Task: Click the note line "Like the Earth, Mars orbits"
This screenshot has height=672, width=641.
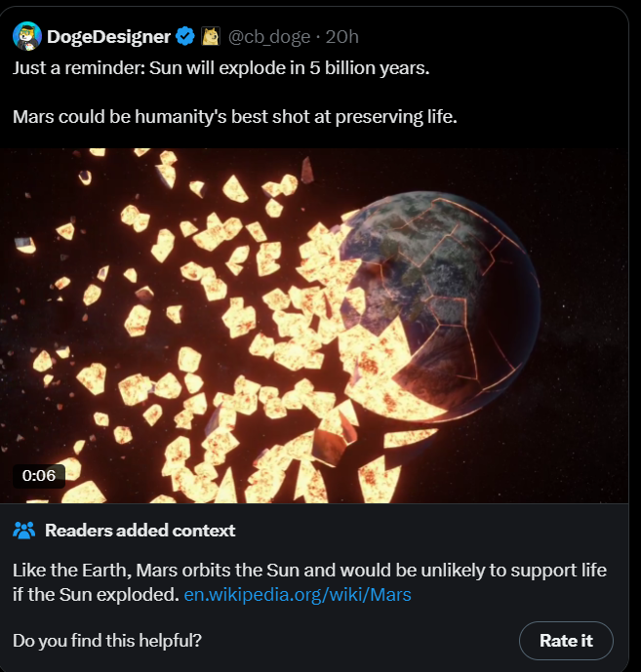Action: [308, 569]
